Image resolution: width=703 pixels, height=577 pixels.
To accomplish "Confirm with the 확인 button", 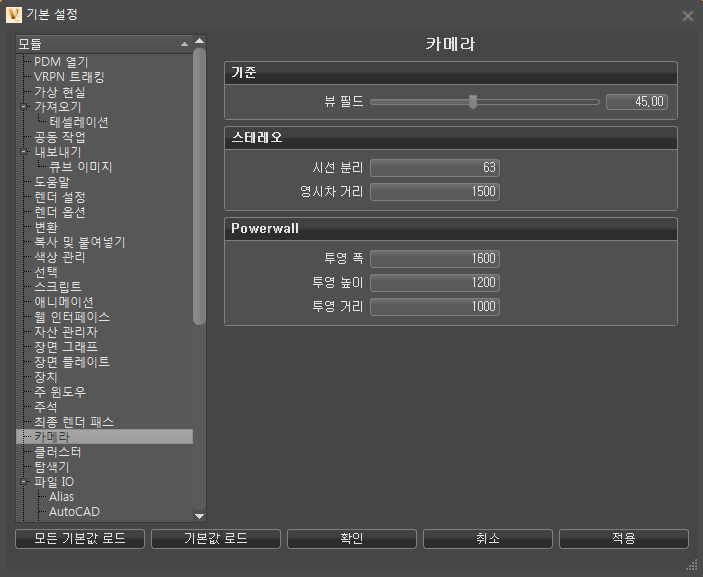I will pyautogui.click(x=352, y=538).
